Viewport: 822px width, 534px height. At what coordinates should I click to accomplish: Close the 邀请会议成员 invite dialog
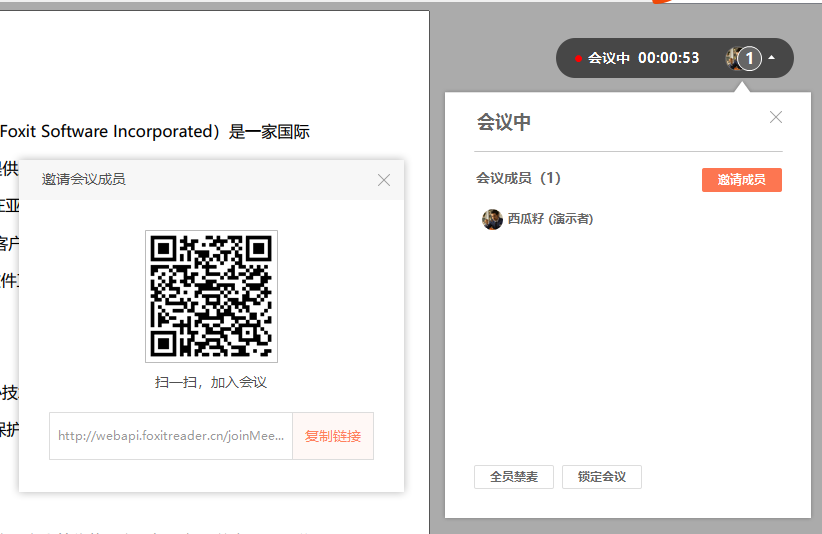(384, 180)
